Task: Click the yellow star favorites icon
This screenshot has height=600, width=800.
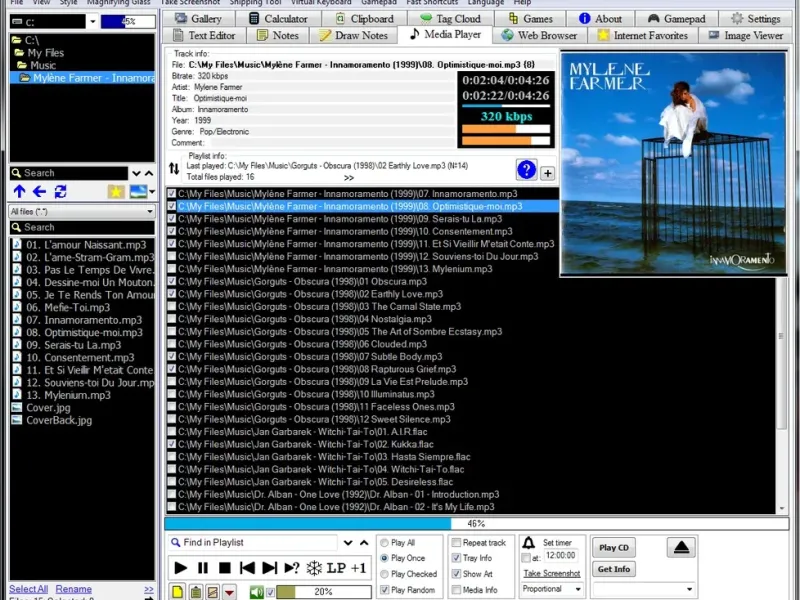Action: (116, 191)
